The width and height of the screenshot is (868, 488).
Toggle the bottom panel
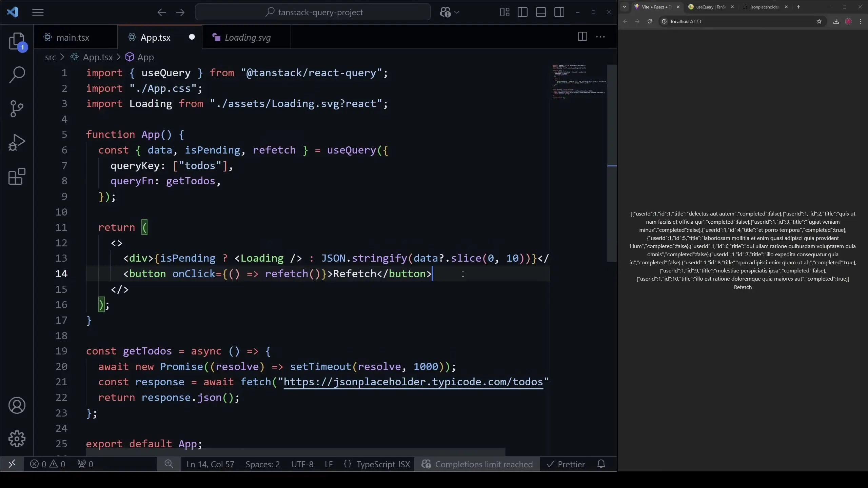click(x=541, y=13)
